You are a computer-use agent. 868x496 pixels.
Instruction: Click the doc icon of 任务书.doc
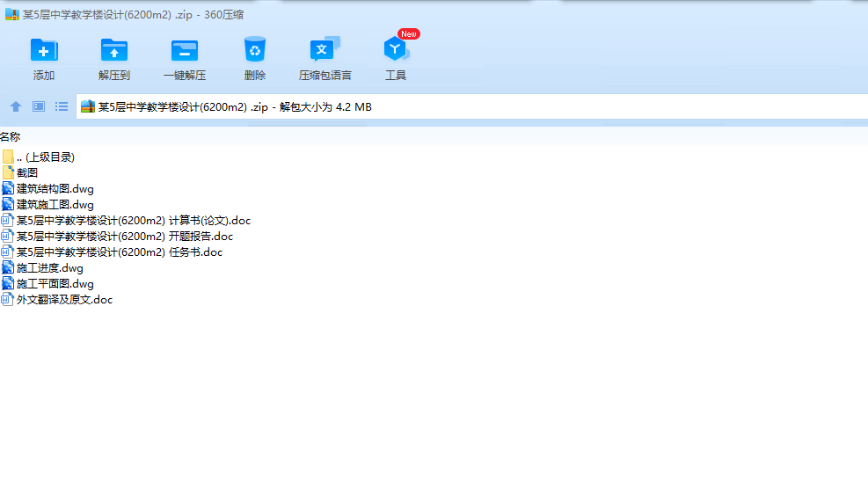point(7,252)
